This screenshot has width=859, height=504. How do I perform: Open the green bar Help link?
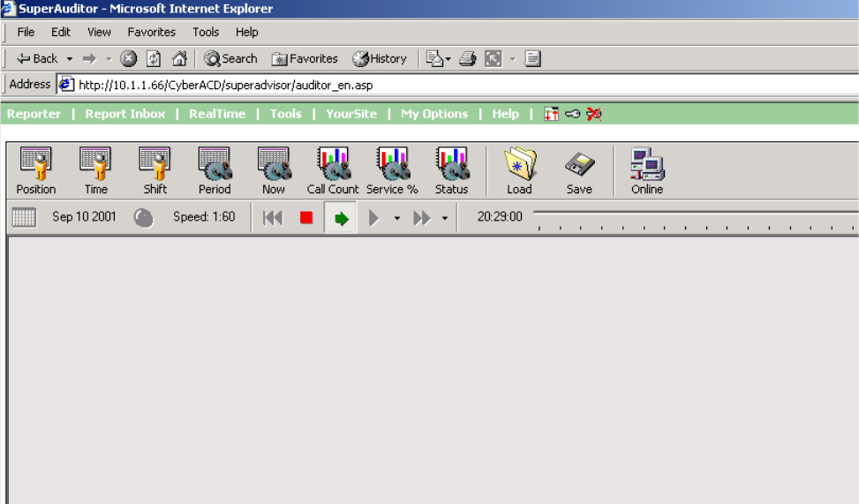[505, 113]
